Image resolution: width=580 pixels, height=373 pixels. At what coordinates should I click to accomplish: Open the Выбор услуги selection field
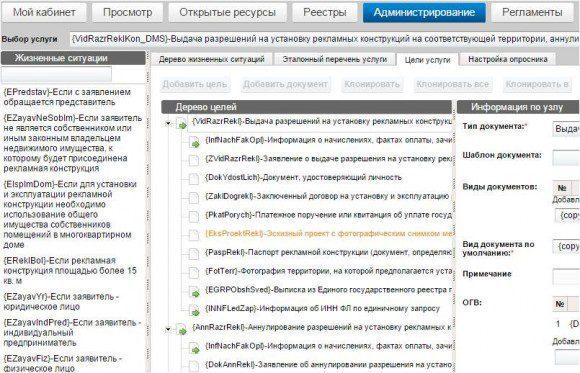point(324,39)
